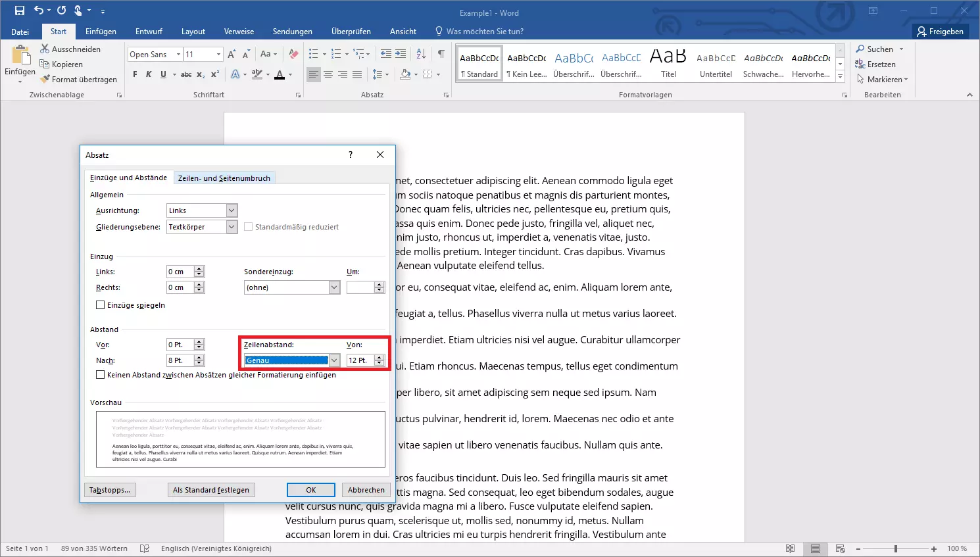Justify the text in ribbon
This screenshot has width=980, height=557.
[x=357, y=74]
